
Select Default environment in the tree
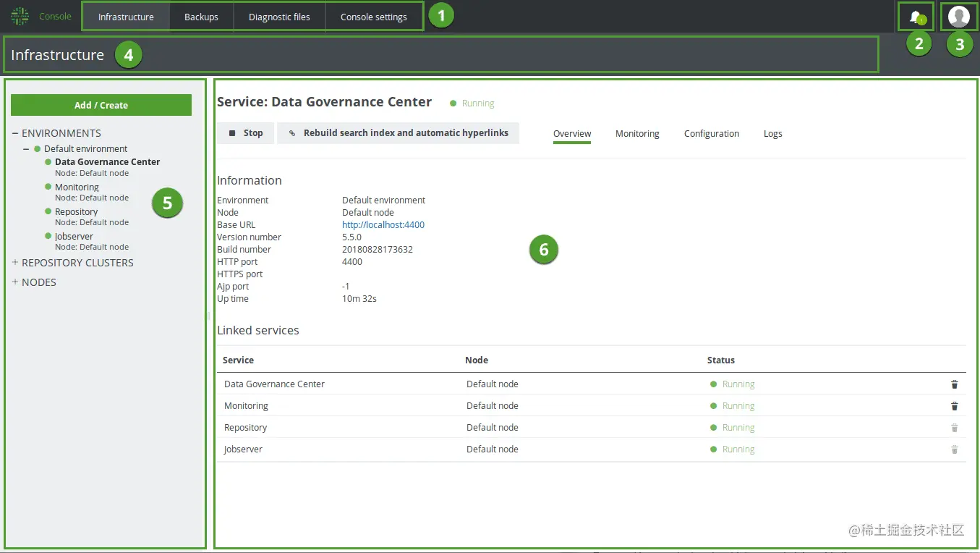[85, 149]
